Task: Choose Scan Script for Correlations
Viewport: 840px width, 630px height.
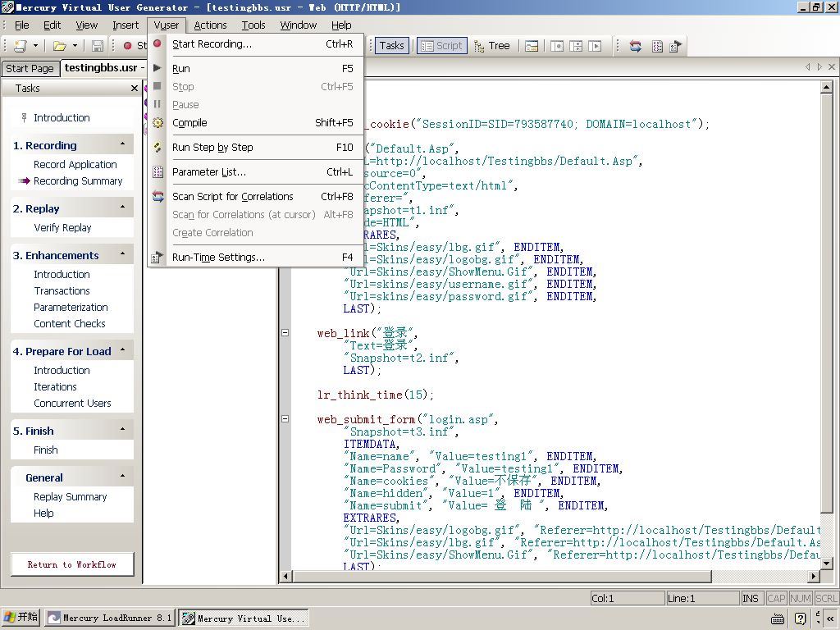Action: pyautogui.click(x=256, y=197)
